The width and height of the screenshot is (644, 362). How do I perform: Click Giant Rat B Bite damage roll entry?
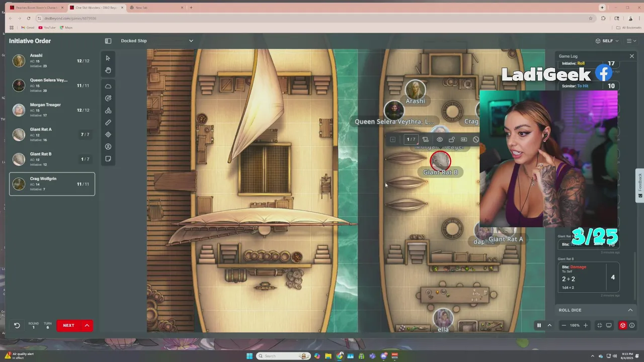tap(588, 277)
